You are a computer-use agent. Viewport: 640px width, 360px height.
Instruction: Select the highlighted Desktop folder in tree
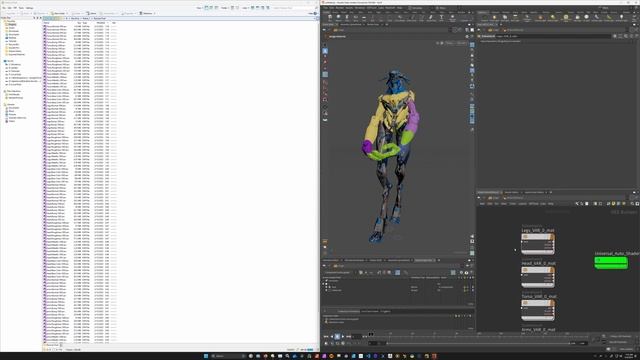pyautogui.click(x=12, y=24)
